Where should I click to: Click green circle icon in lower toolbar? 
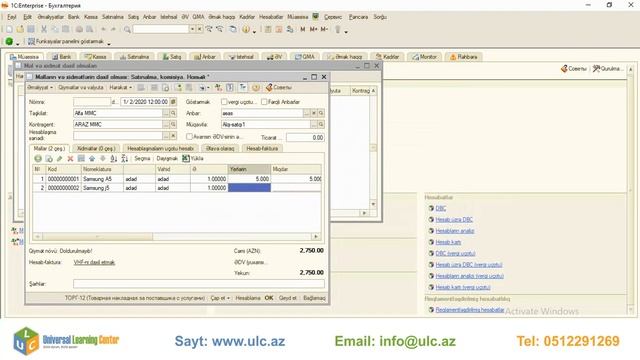tap(9, 41)
